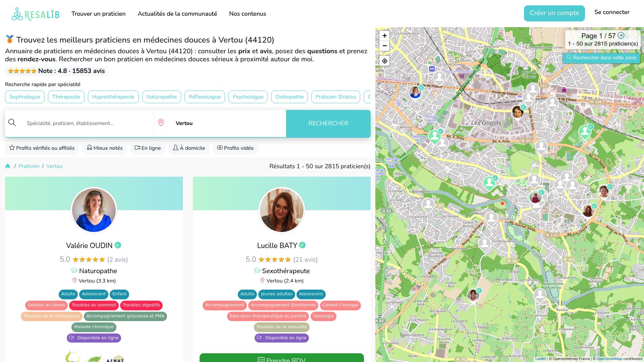This screenshot has height=362, width=644.
Task: Click the RECHERCHER button
Action: point(328,123)
